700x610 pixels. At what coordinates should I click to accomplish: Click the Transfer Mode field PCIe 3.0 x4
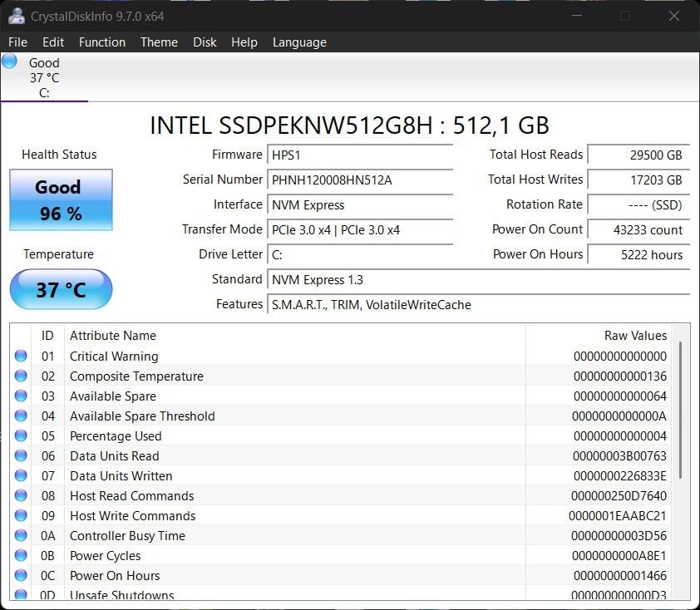coord(360,230)
